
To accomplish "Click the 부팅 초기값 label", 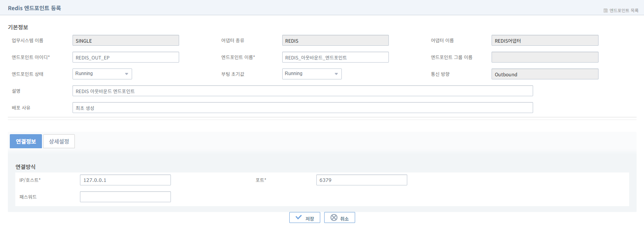I will point(233,74).
